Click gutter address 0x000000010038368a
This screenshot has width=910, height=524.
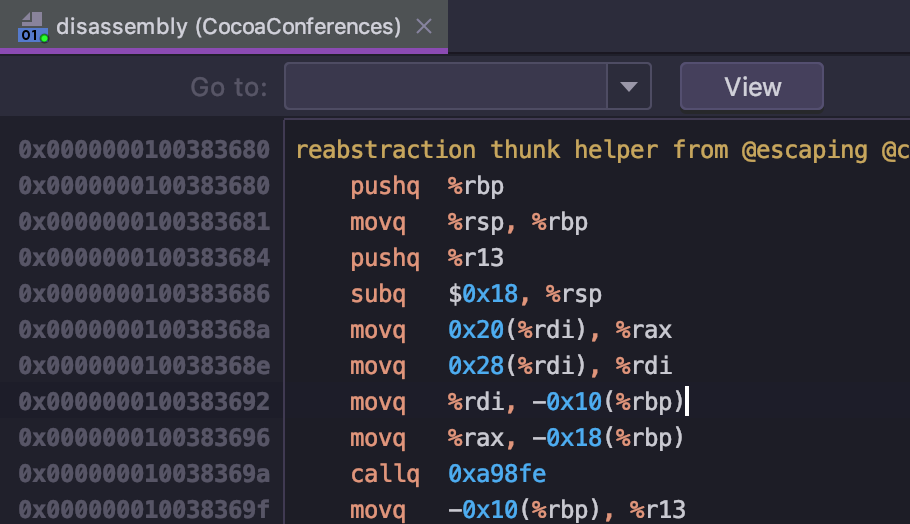[x=144, y=330]
